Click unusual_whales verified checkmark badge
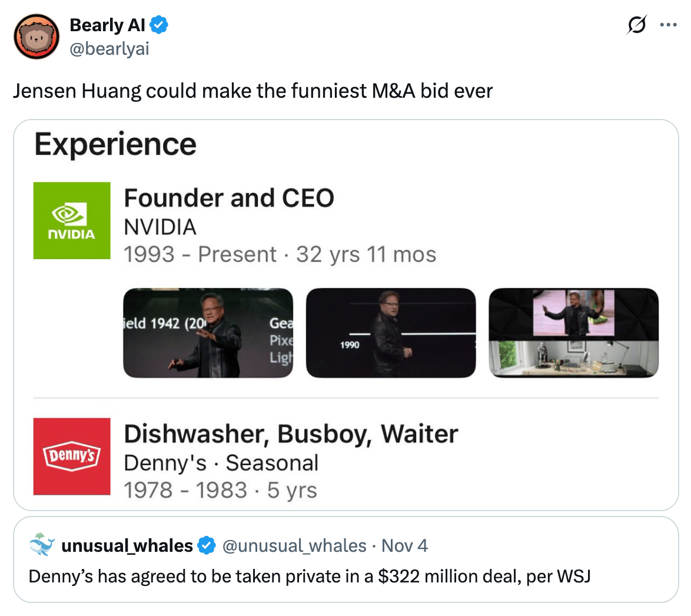The width and height of the screenshot is (691, 616). point(206,545)
